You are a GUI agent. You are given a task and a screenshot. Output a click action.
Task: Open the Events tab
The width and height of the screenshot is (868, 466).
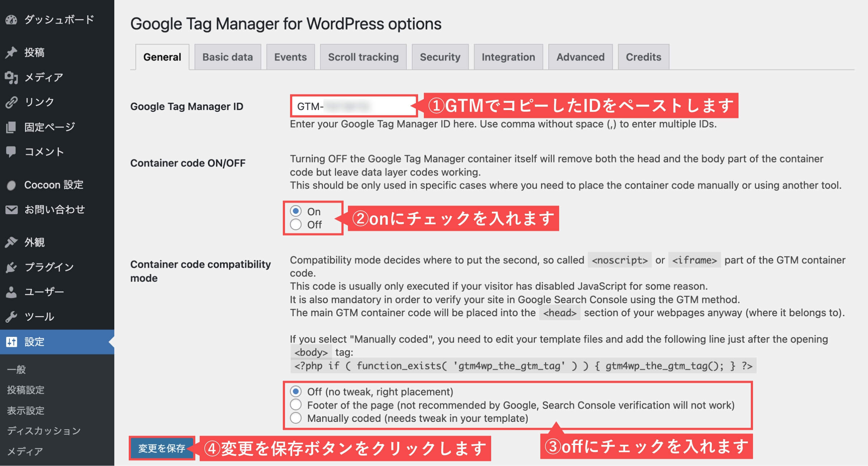(290, 57)
